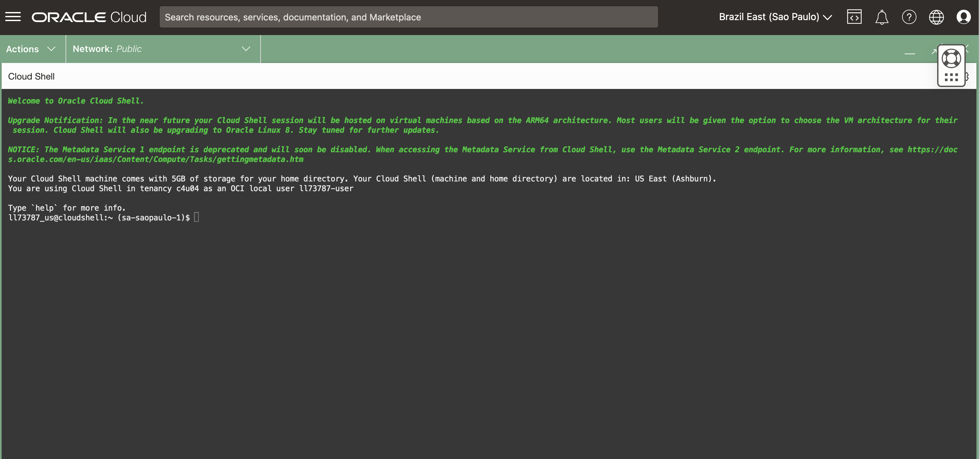The width and height of the screenshot is (980, 459).
Task: Click the Network label text
Action: pyautogui.click(x=92, y=49)
